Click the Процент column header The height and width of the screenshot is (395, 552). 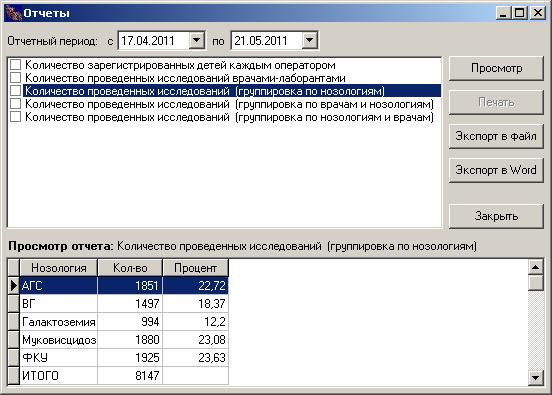(x=195, y=268)
